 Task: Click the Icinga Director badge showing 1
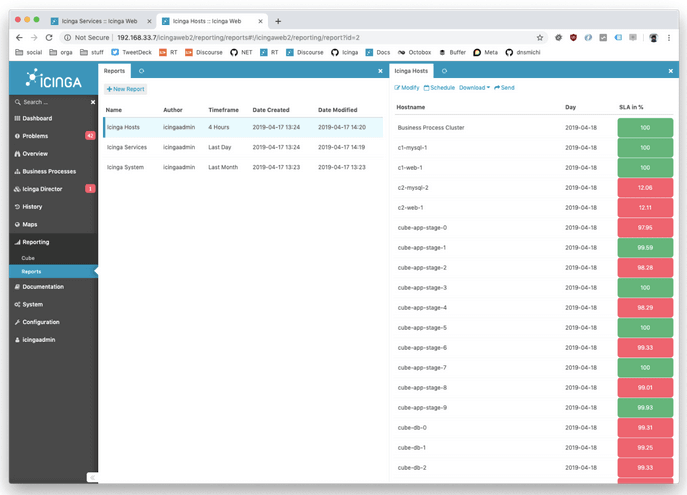pos(90,189)
